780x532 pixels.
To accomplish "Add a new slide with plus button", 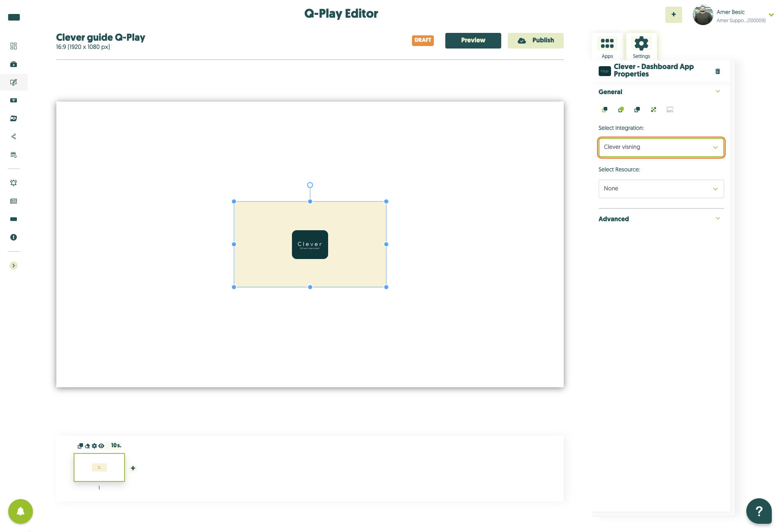I will coord(133,468).
